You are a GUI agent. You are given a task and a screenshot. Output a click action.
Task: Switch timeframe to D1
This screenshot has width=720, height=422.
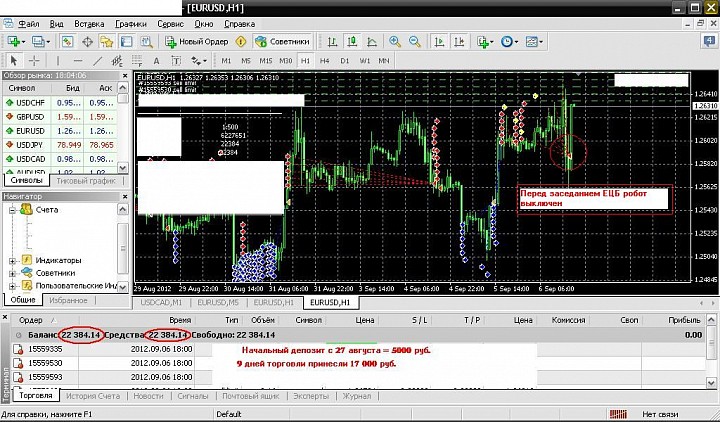point(344,61)
